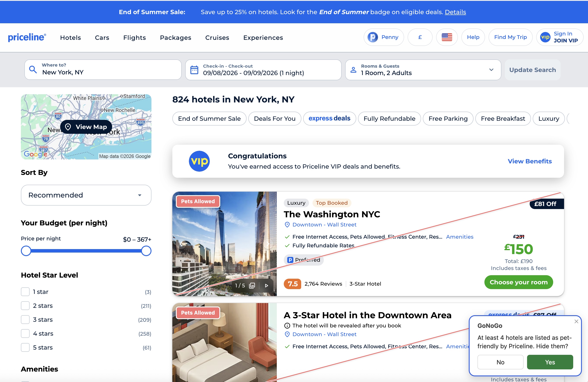The height and width of the screenshot is (382, 588).
Task: Check the 4 stars filter
Action: pyautogui.click(x=25, y=334)
